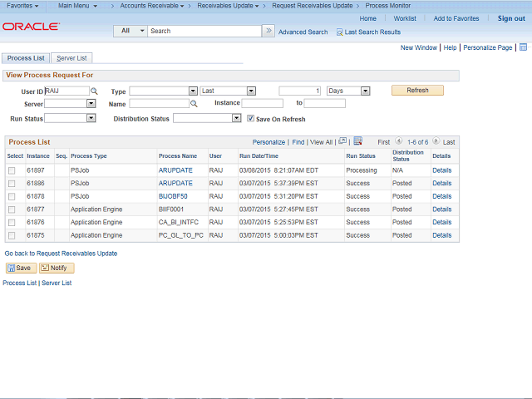Open the Distribution Status dropdown
The image size is (532, 399).
click(x=207, y=118)
